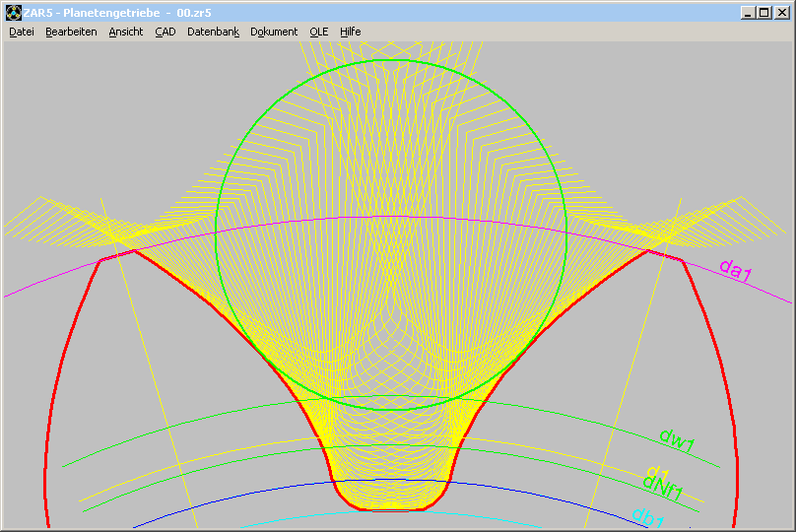Open the Bearbeiten menu
The width and height of the screenshot is (796, 532).
[x=71, y=32]
